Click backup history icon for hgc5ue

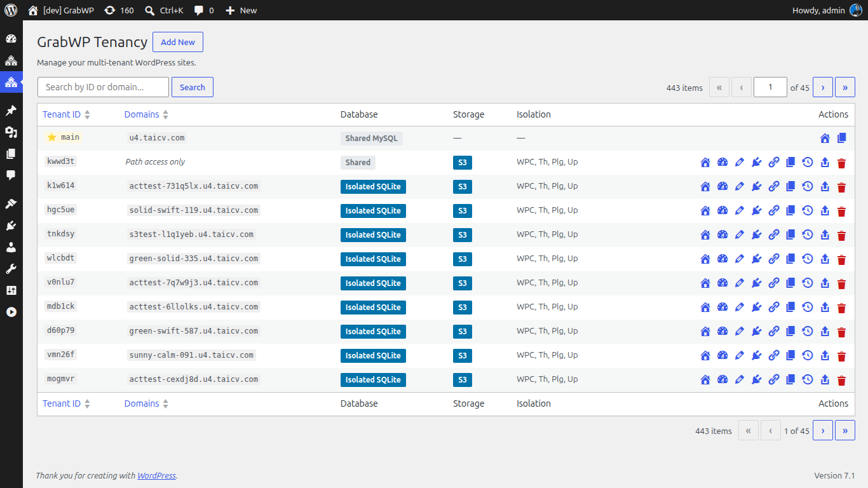tap(808, 211)
